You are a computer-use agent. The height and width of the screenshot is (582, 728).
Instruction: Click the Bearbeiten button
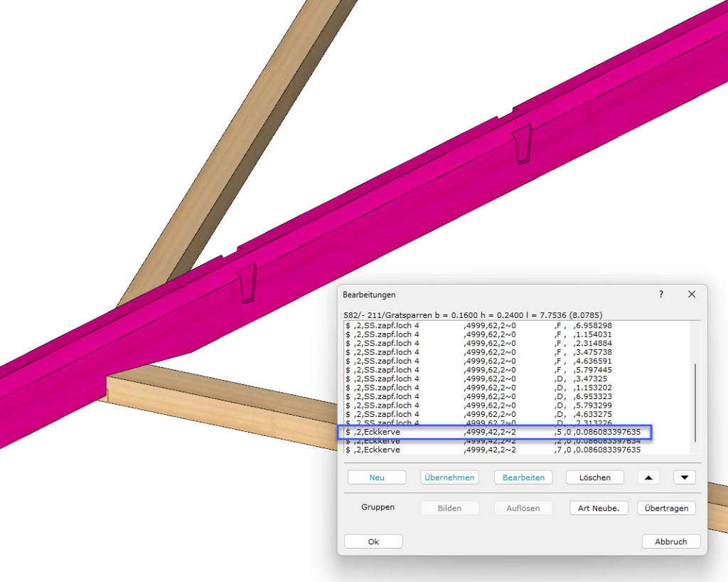coord(522,477)
